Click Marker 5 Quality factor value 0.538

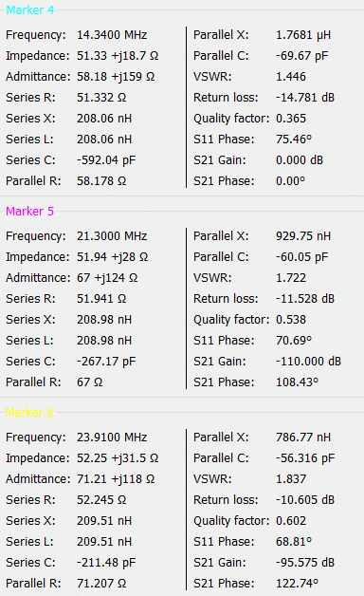point(291,319)
